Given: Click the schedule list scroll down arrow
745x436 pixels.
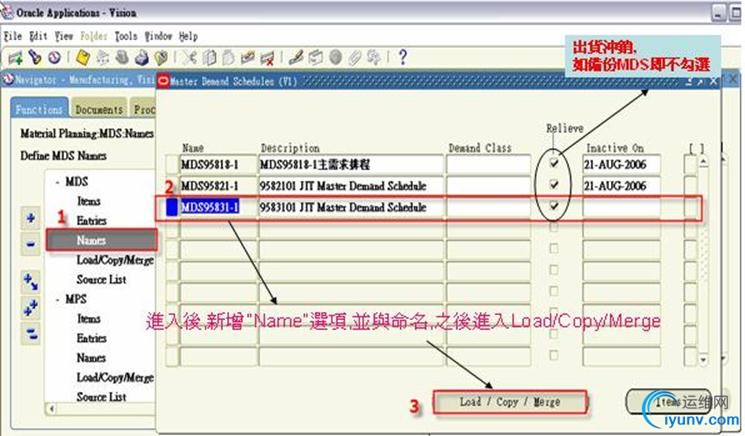Looking at the screenshot, I should (703, 360).
